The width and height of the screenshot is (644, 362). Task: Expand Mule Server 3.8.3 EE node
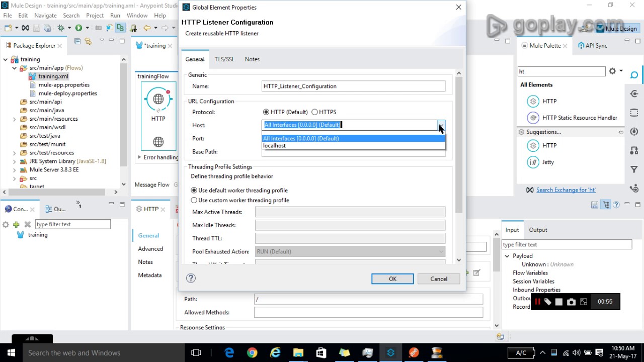(15, 170)
